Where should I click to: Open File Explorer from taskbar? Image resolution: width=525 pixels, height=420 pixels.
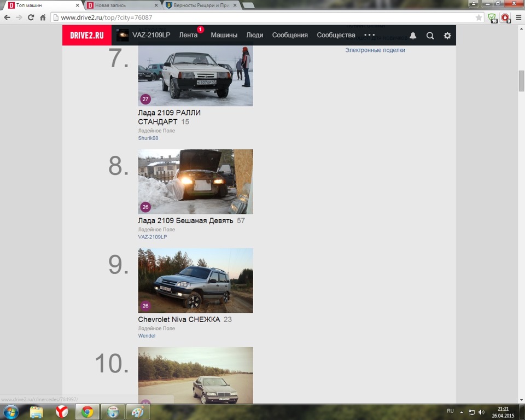coord(36,412)
